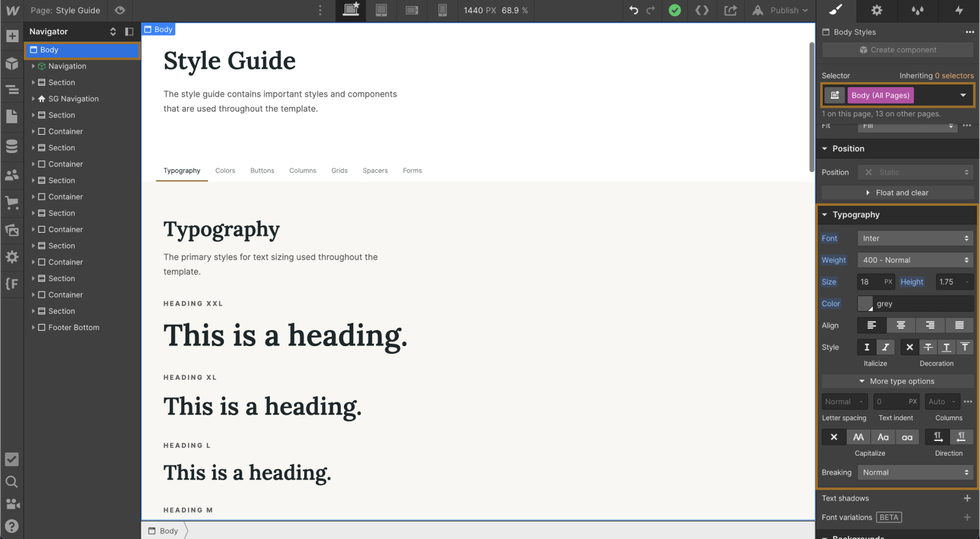
Task: Undo the last change
Action: coord(634,10)
